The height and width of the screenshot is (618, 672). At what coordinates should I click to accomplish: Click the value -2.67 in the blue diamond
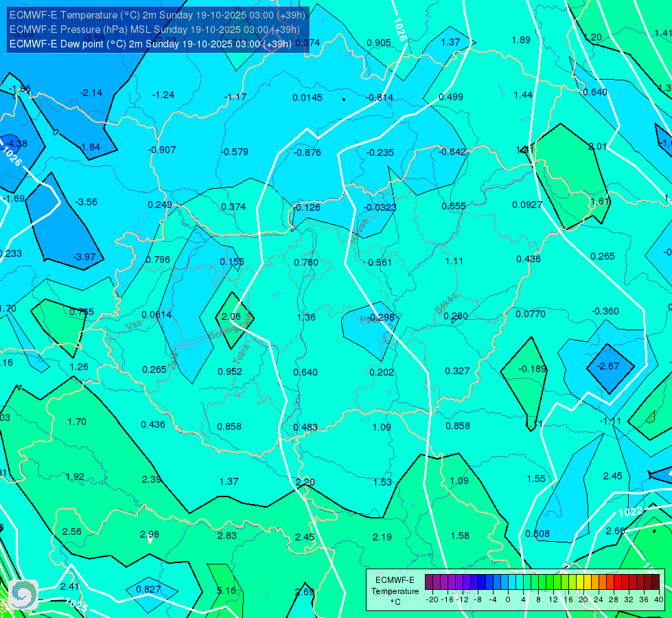(609, 366)
